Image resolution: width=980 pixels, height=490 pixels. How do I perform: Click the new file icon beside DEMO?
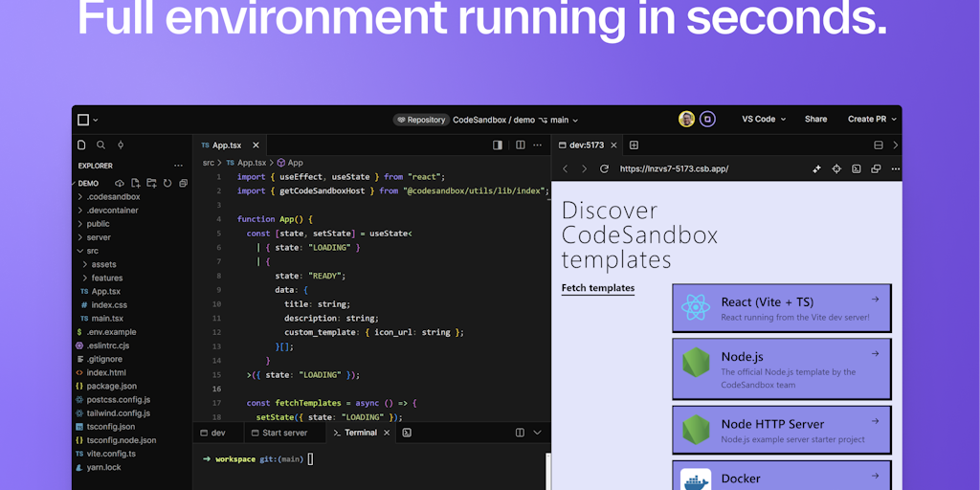135,183
